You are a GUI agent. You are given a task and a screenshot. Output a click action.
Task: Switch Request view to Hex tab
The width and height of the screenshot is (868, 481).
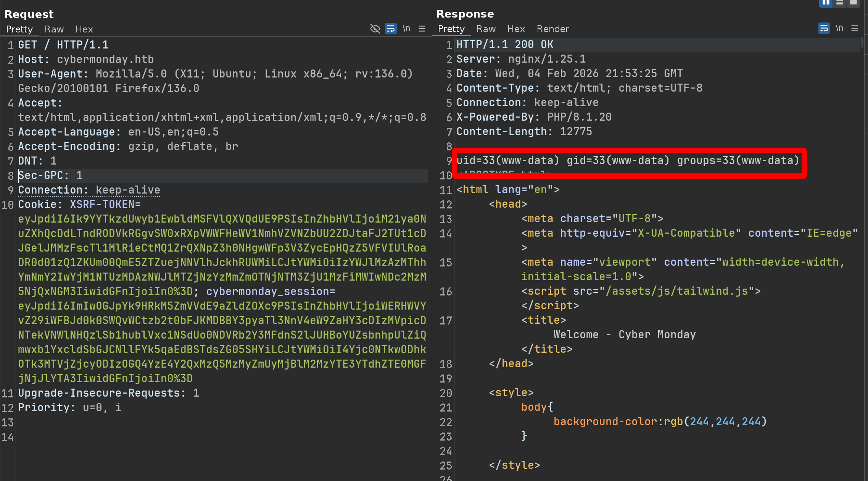pos(84,29)
